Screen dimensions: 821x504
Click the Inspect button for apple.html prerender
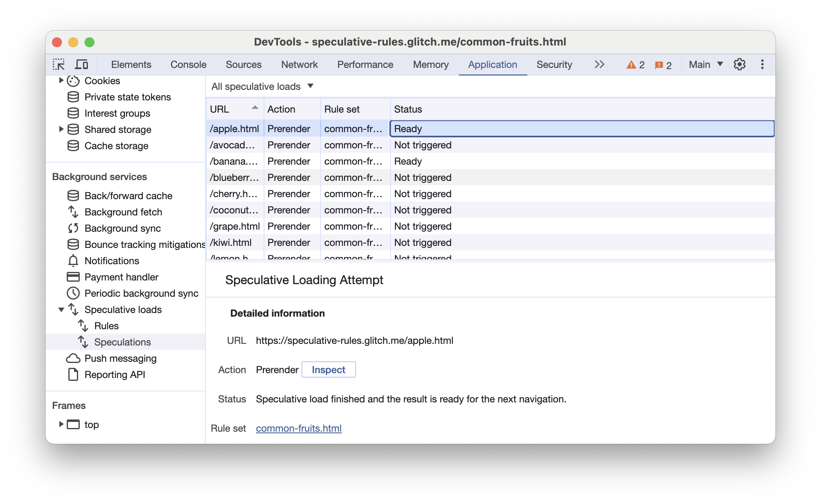point(328,369)
